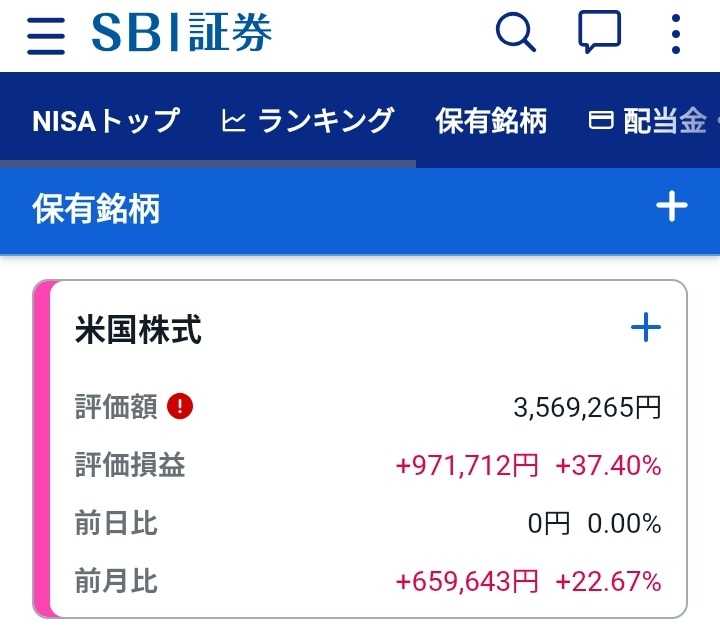Tap the chart icon beside ランキング
The image size is (720, 625).
233,122
